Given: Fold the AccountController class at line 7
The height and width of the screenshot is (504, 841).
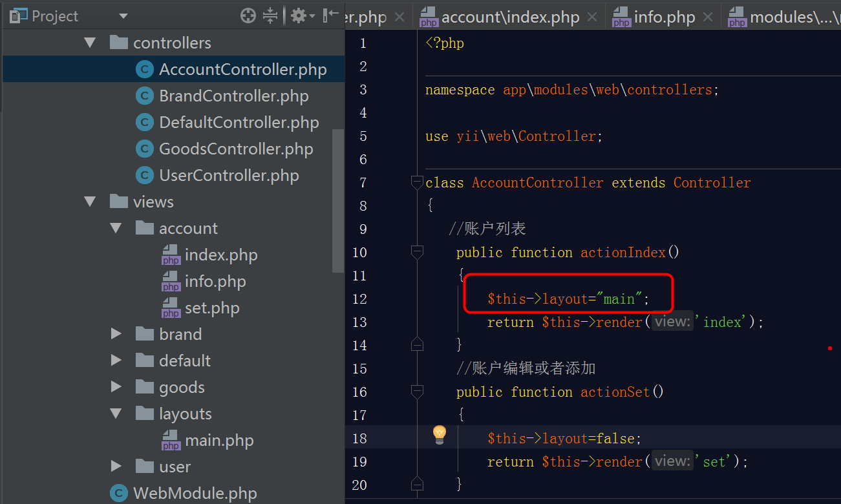Looking at the screenshot, I should tap(417, 183).
